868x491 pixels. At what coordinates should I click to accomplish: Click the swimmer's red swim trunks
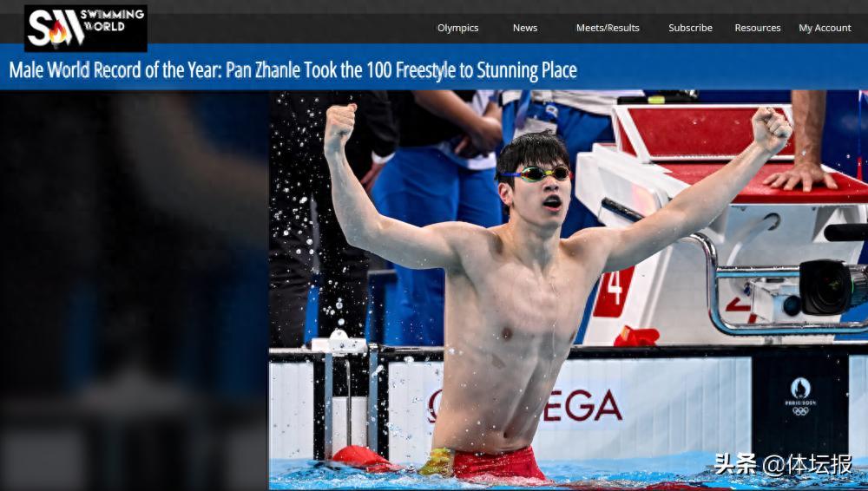(498, 462)
